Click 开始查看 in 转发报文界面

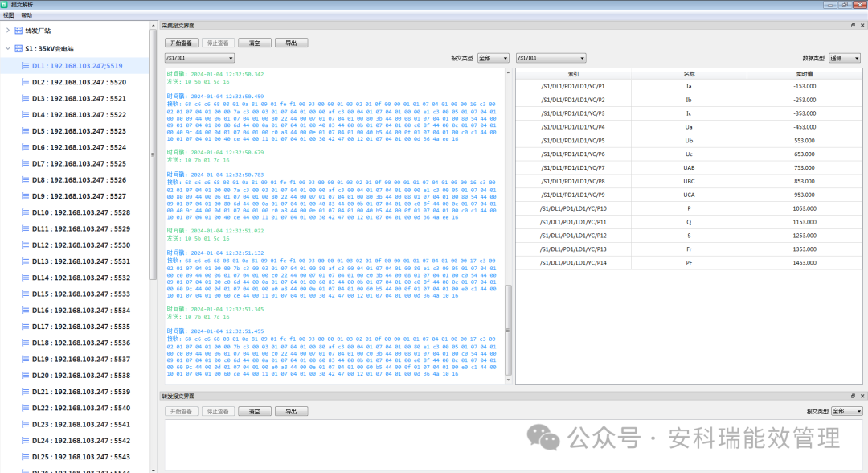(181, 412)
